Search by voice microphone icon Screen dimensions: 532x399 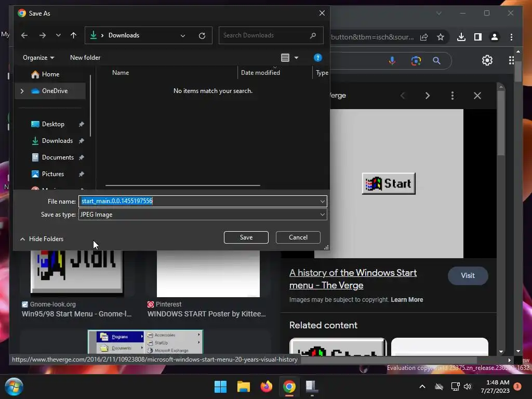(392, 61)
